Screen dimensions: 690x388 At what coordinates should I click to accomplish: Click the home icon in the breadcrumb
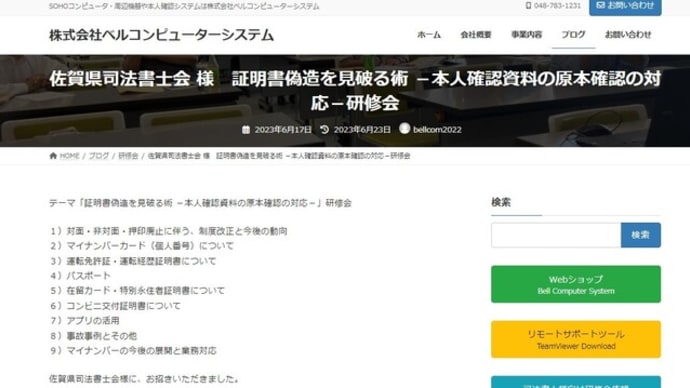[x=53, y=156]
